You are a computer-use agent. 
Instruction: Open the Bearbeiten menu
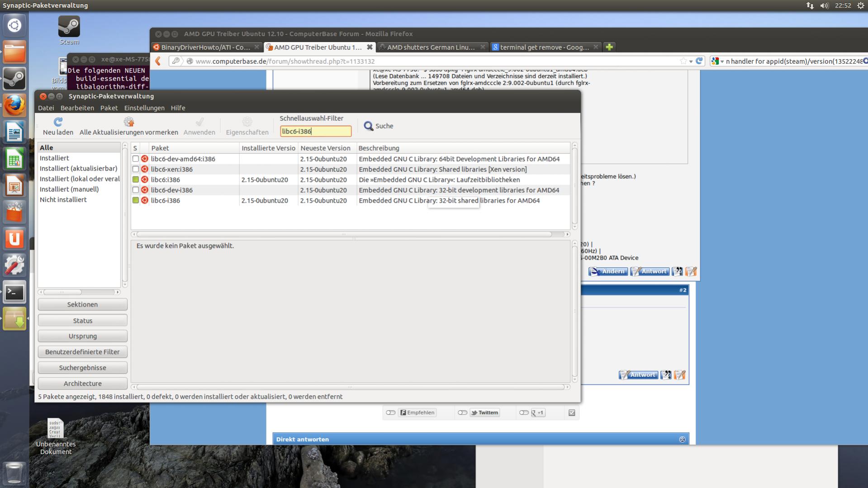77,108
